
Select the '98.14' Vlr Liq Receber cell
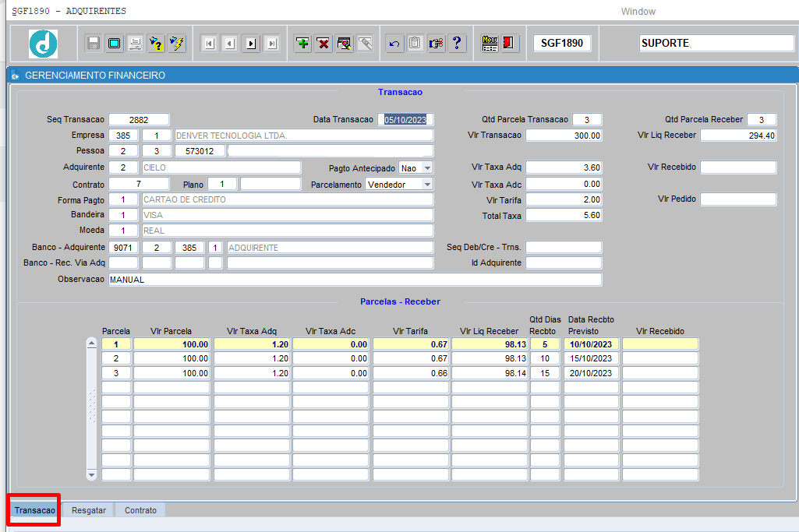pos(490,373)
